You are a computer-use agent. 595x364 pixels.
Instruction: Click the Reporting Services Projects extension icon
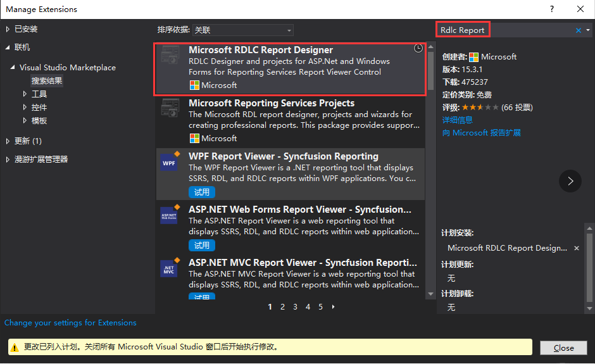(x=170, y=108)
